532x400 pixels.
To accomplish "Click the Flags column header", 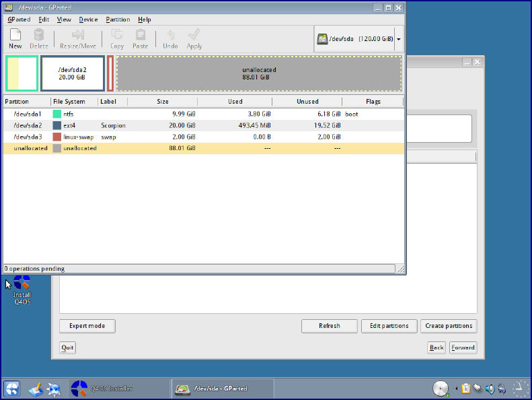I will pyautogui.click(x=373, y=102).
